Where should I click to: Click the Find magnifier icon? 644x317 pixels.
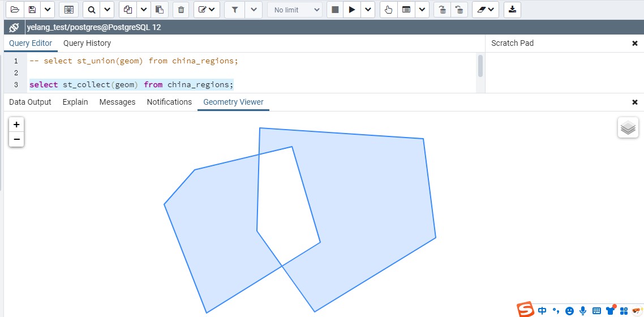pyautogui.click(x=92, y=10)
